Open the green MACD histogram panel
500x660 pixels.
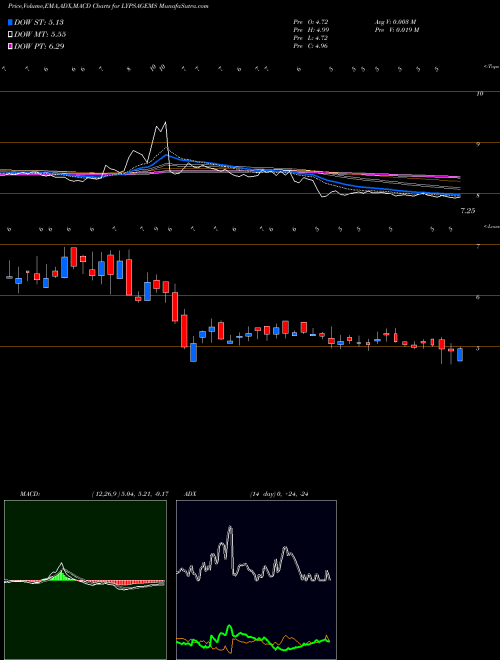point(85,580)
